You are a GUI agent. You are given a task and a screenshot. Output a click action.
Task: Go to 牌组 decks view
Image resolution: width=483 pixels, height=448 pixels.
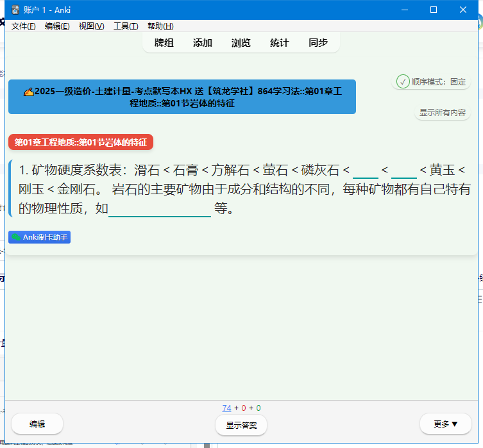coord(164,43)
